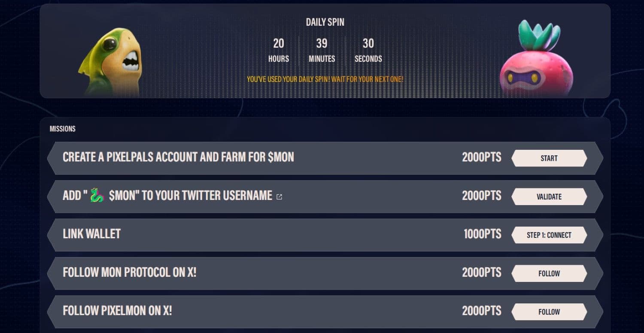Click the seconds countdown value

coord(368,43)
